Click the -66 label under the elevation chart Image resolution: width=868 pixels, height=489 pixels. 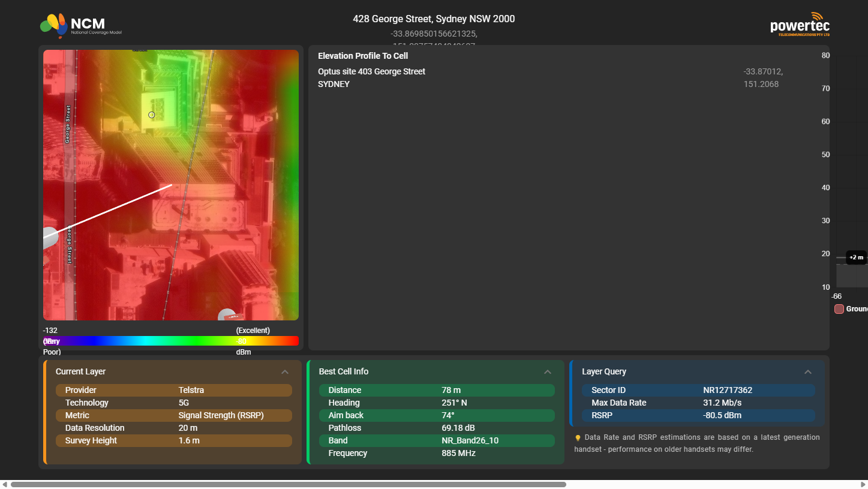836,296
